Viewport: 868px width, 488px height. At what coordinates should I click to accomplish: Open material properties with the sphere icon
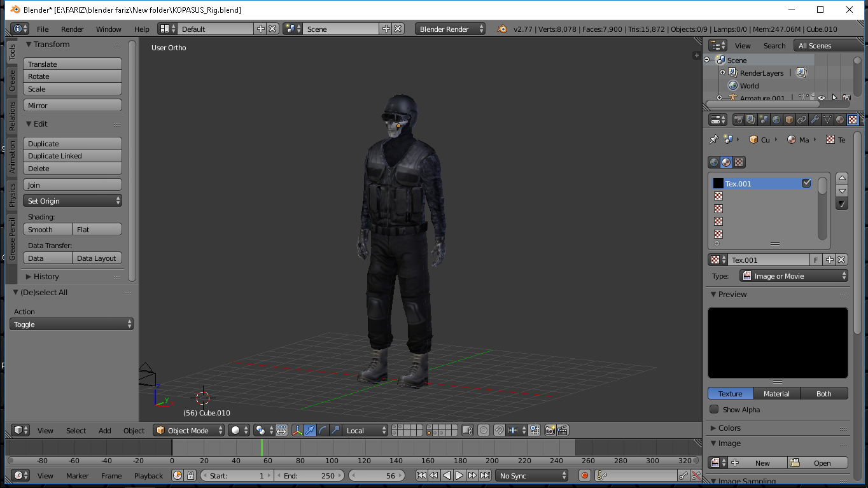839,119
